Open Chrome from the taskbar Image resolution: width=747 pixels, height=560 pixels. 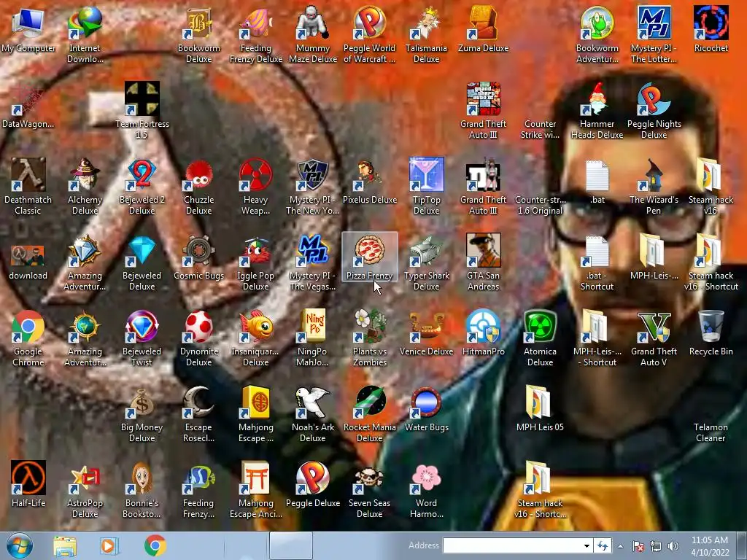155,545
